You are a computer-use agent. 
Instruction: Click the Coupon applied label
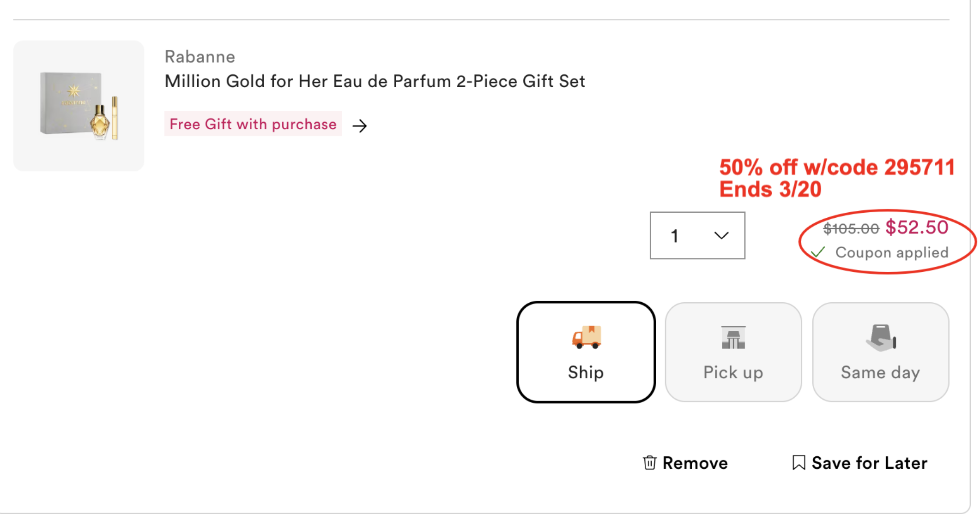pyautogui.click(x=891, y=252)
